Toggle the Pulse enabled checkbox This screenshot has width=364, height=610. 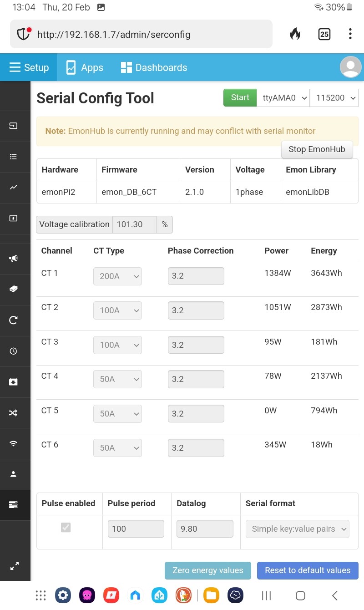coord(66,528)
